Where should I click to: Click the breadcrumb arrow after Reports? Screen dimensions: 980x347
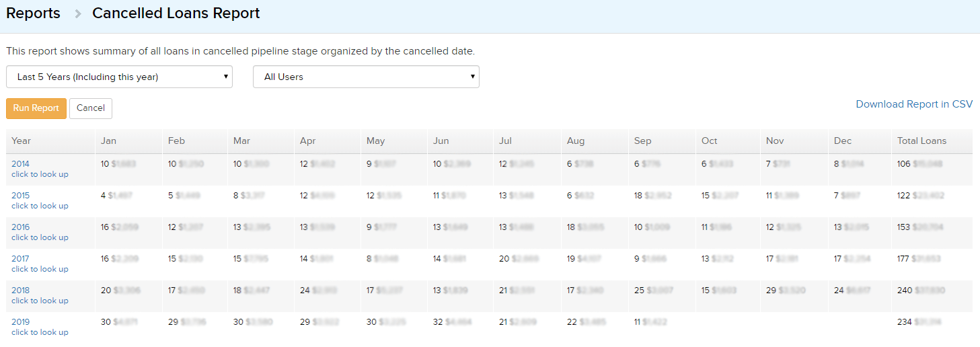point(78,14)
